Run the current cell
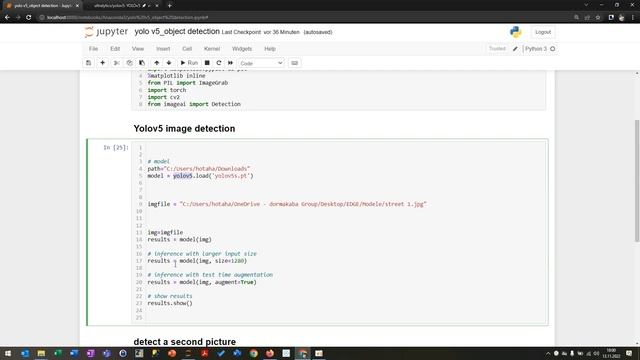 [x=189, y=63]
